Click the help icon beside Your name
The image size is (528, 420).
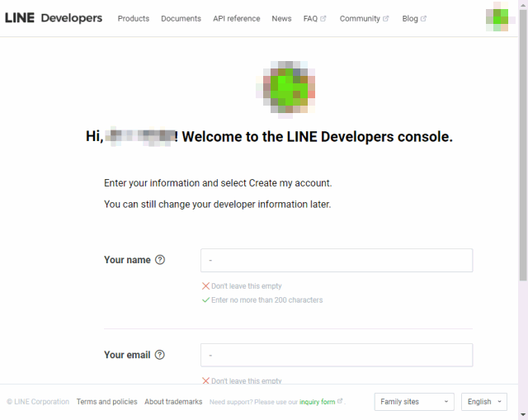point(160,260)
